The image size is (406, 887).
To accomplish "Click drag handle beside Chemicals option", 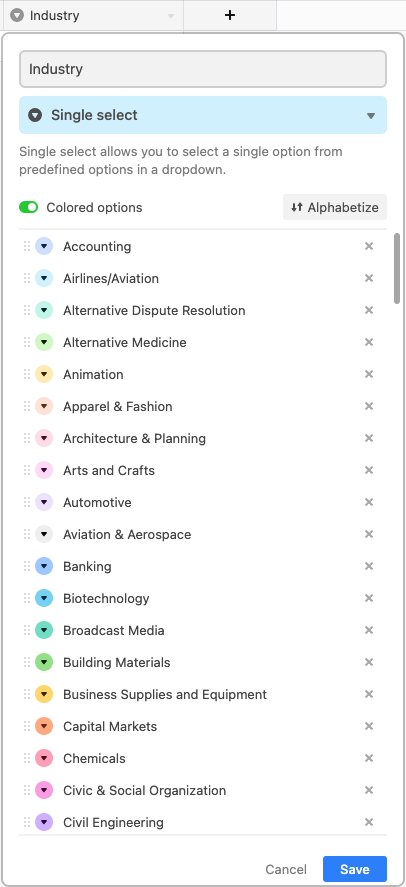I will point(27,759).
